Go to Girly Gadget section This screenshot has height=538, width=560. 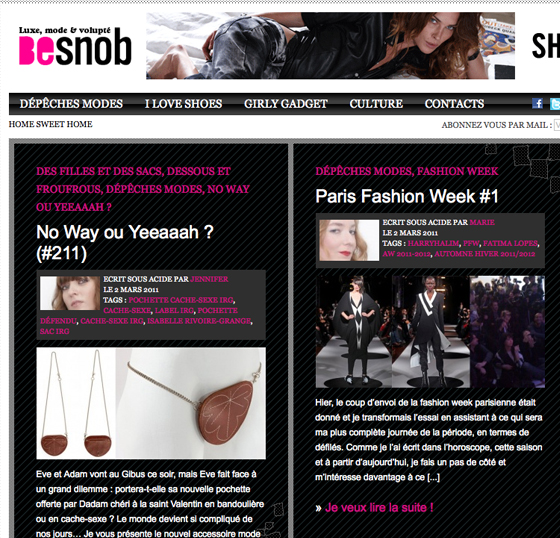[286, 104]
